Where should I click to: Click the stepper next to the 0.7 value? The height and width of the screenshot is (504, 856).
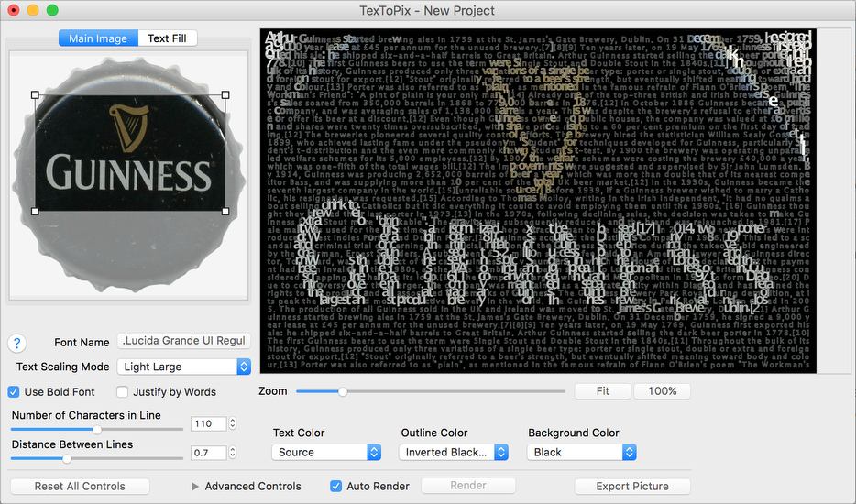(x=233, y=453)
